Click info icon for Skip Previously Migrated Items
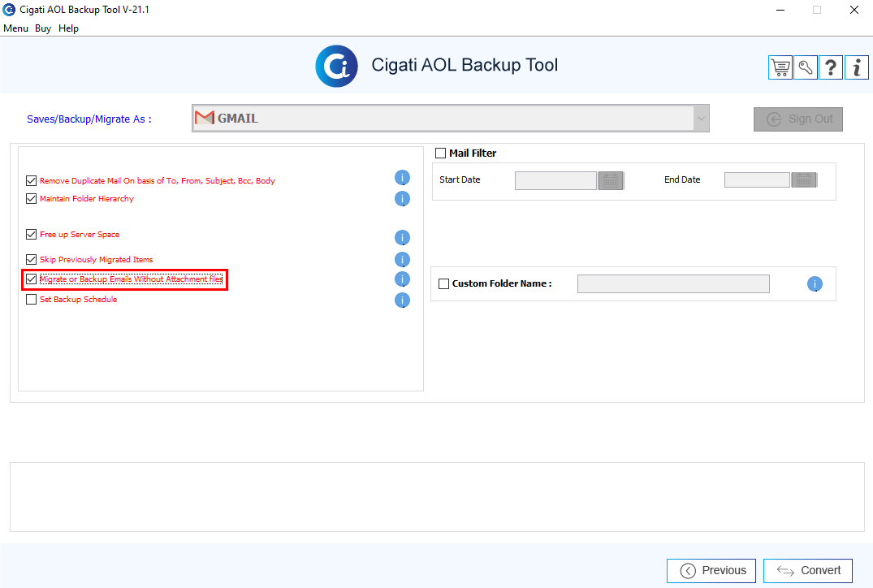Screen dimensions: 873x588 402,259
